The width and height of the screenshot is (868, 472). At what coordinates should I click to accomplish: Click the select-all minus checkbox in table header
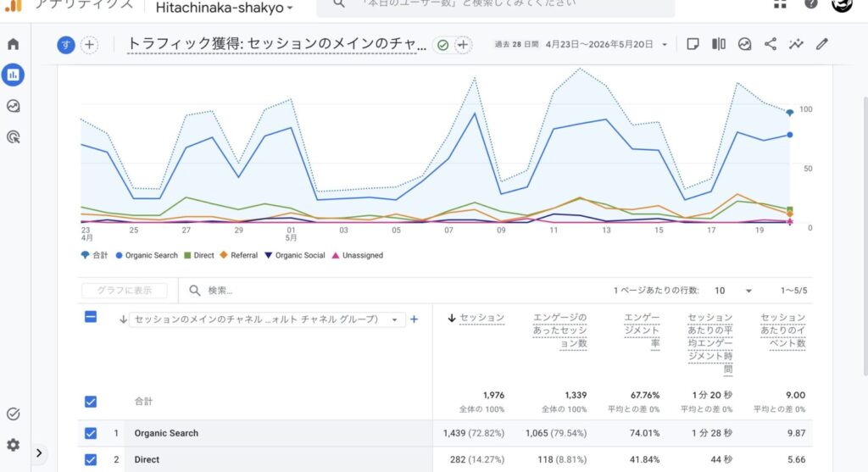point(91,317)
